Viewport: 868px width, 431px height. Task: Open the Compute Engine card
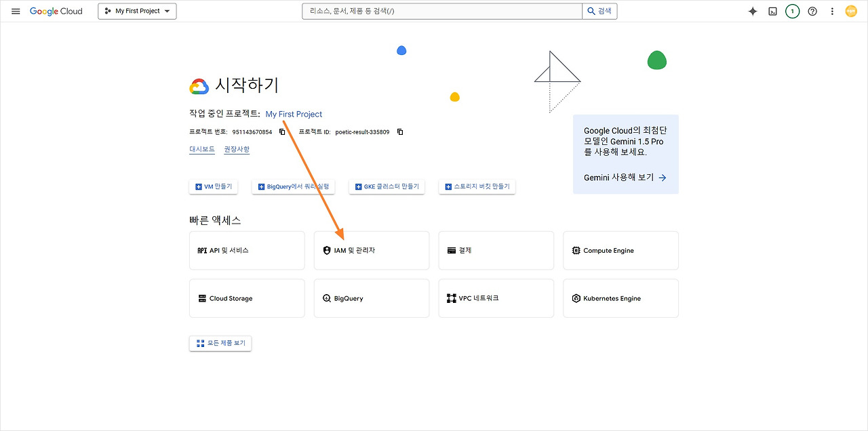tap(620, 251)
